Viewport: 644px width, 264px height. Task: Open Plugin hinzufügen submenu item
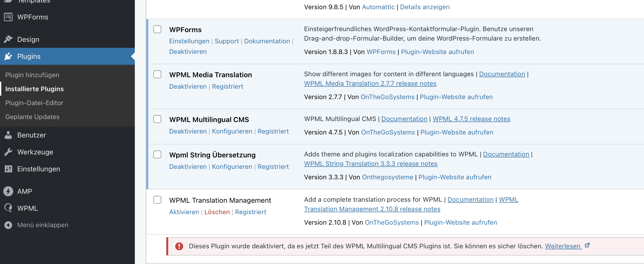[32, 75]
